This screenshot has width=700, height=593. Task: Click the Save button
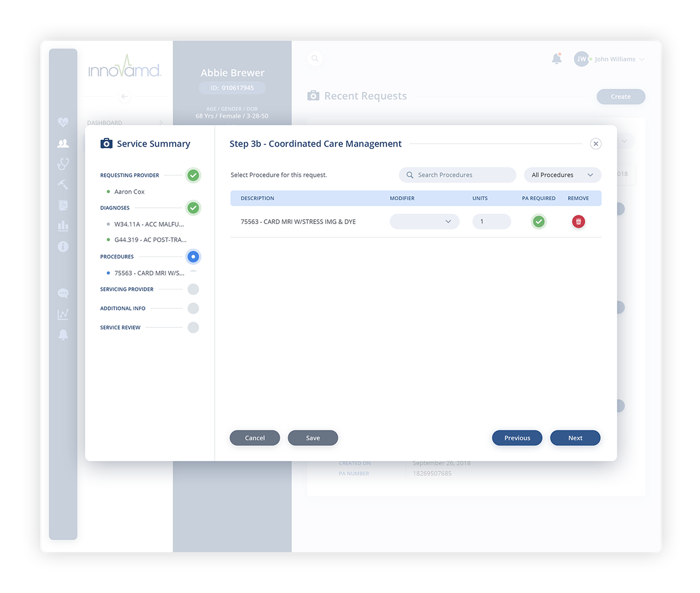313,438
